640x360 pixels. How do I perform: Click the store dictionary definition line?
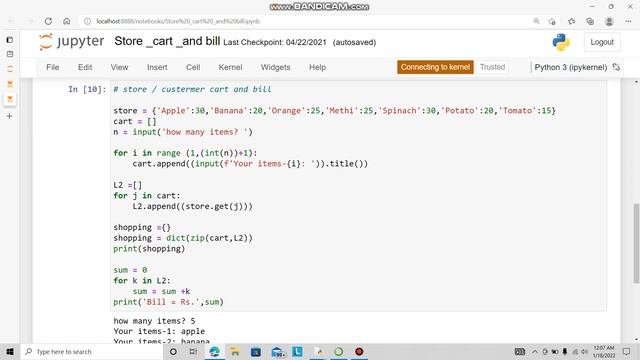pyautogui.click(x=334, y=111)
